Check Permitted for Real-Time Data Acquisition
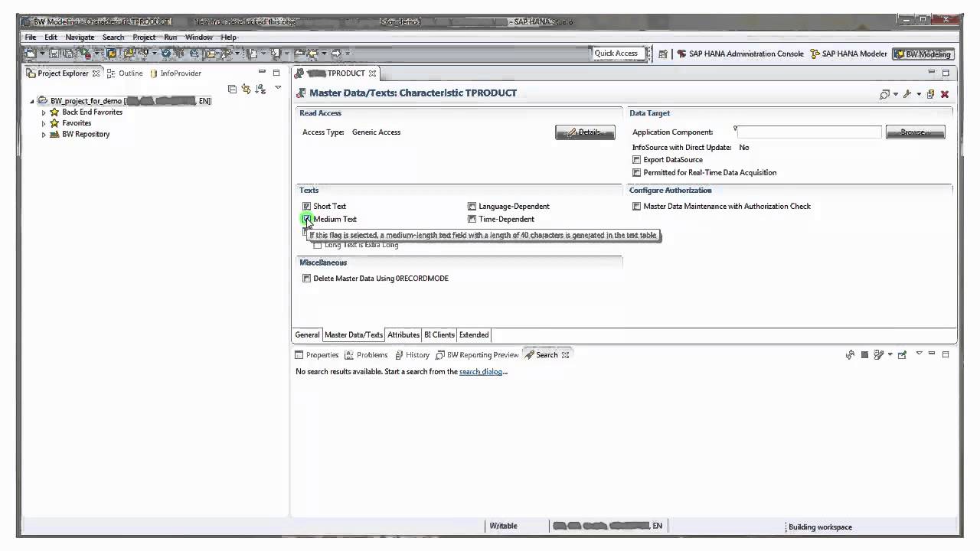The height and width of the screenshot is (551, 980). tap(636, 173)
